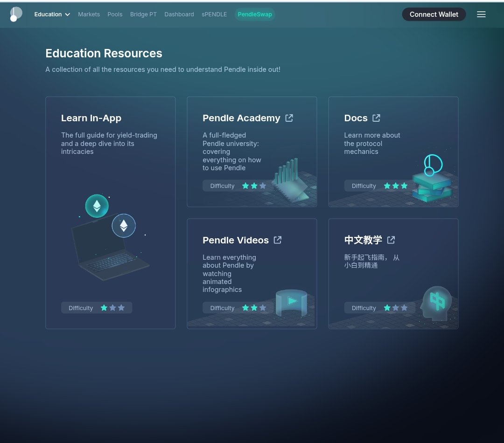Click the '新手起飞指南' description text
The width and height of the screenshot is (504, 443).
[371, 261]
